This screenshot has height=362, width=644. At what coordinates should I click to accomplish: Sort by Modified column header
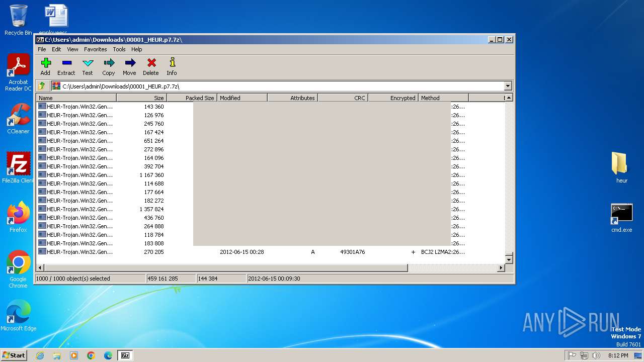coord(243,98)
